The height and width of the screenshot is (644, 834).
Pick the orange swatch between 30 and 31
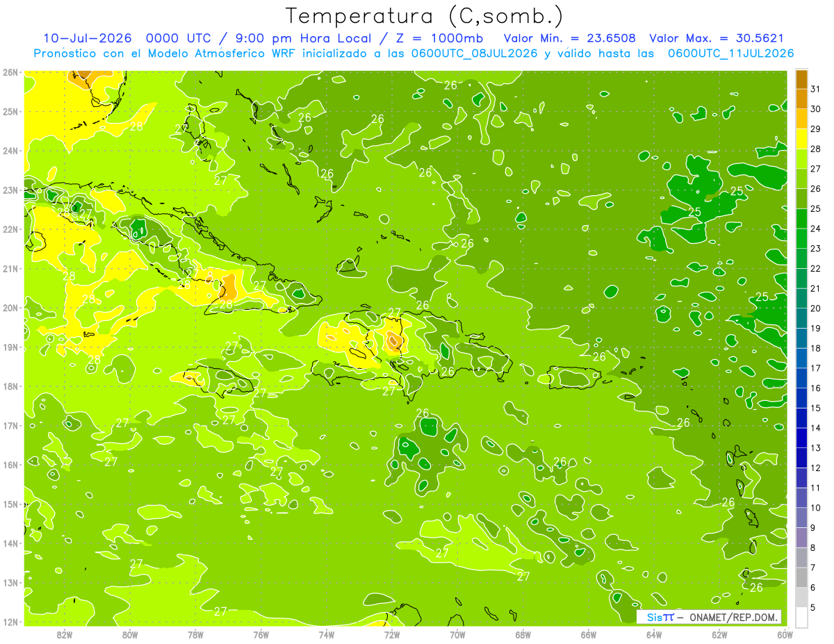pyautogui.click(x=801, y=99)
